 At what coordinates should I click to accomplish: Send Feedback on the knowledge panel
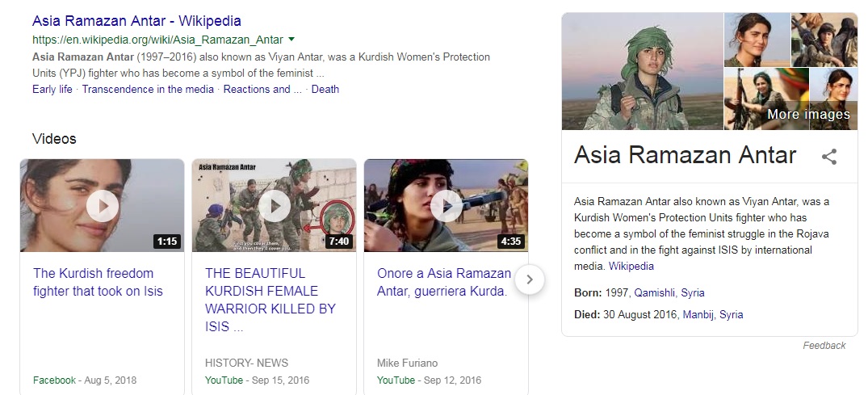pyautogui.click(x=824, y=346)
